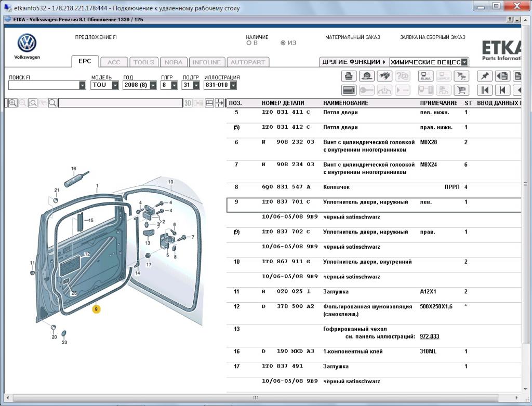Click the zoom-to-area magnifier icon
This screenshot has width=532, height=406.
tap(33, 103)
